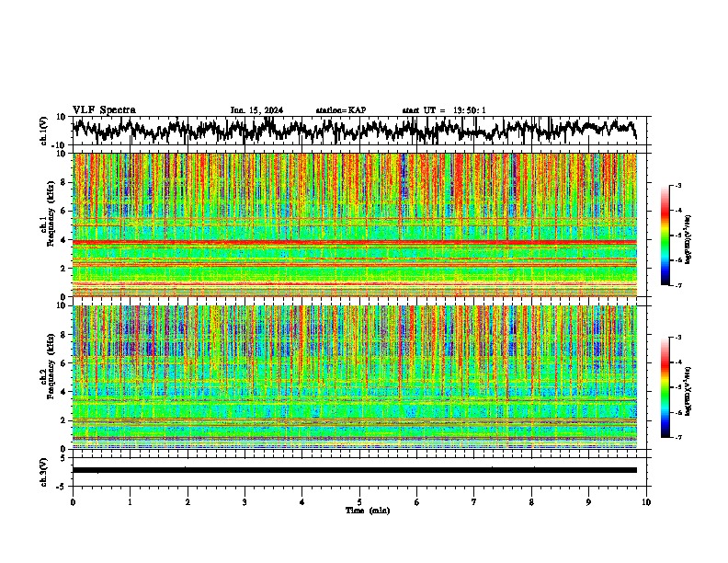Click the strong red 4 kHz band in ch.1
The image size is (728, 563).
(355, 242)
